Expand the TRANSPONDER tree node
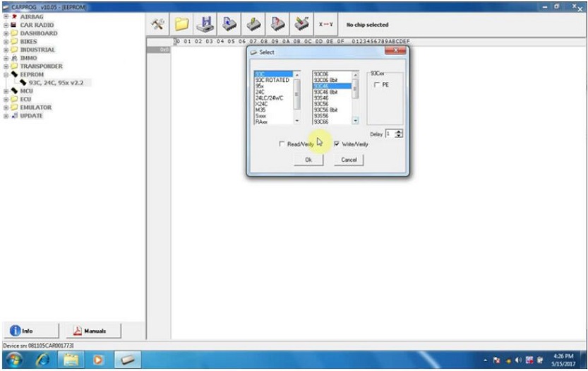The width and height of the screenshot is (588, 371). pos(6,66)
